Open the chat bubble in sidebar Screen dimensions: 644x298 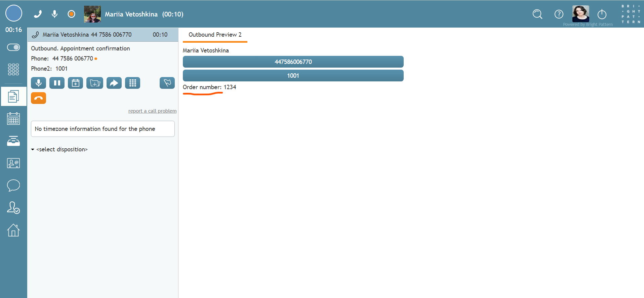[13, 185]
